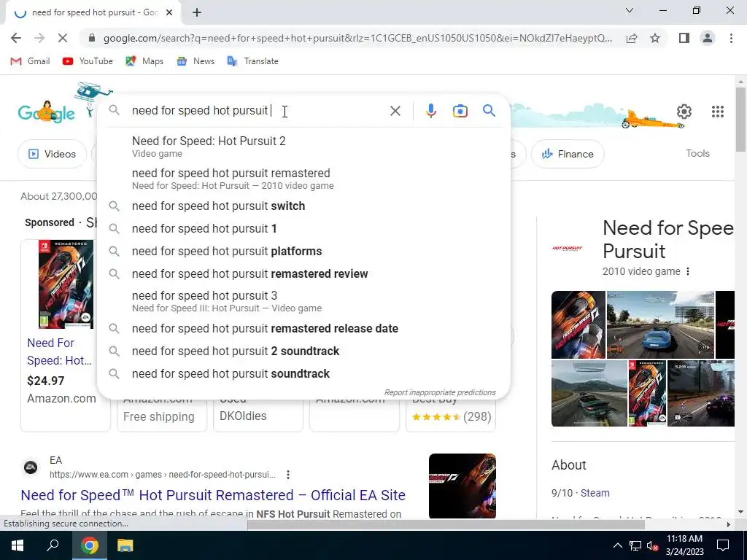Open Windows taskbar search
The image size is (747, 560).
click(53, 545)
